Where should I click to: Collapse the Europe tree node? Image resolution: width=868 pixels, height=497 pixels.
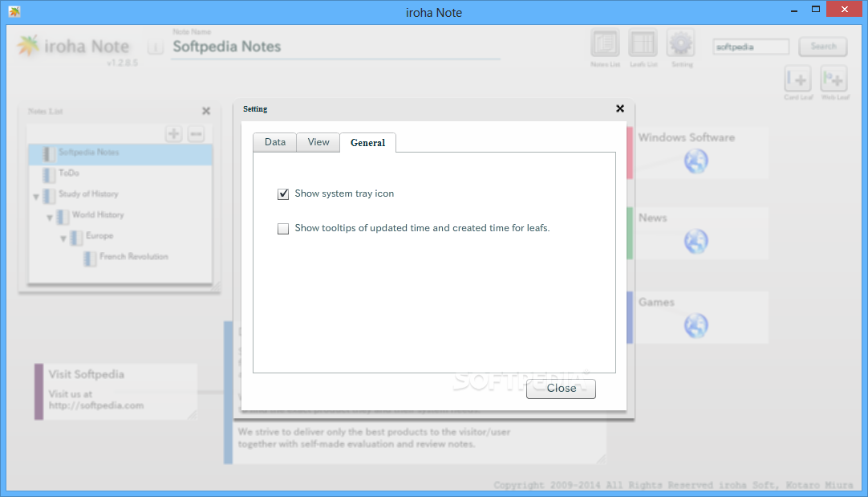click(63, 238)
